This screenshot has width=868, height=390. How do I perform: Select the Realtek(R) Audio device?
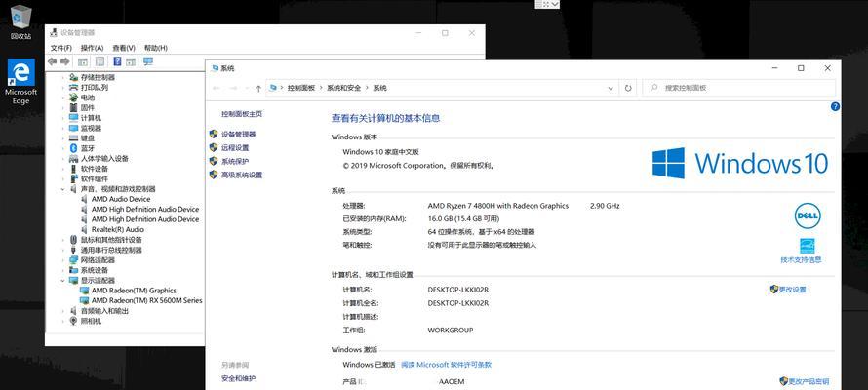117,229
